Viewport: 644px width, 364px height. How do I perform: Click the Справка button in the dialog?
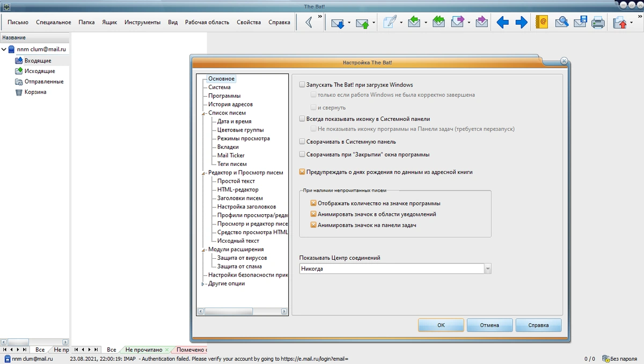point(538,325)
